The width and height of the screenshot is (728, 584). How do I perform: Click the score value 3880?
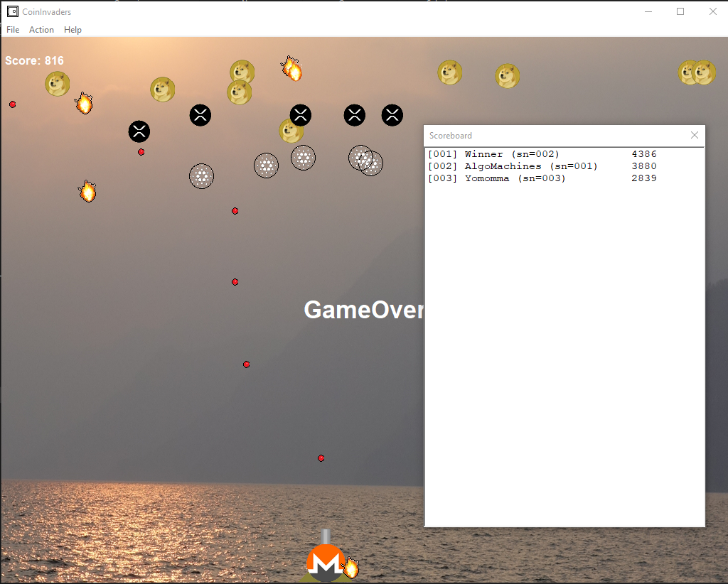tap(644, 166)
